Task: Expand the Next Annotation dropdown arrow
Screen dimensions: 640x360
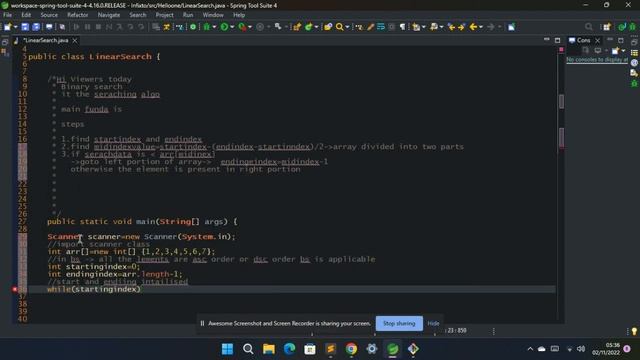Action: coord(424,27)
